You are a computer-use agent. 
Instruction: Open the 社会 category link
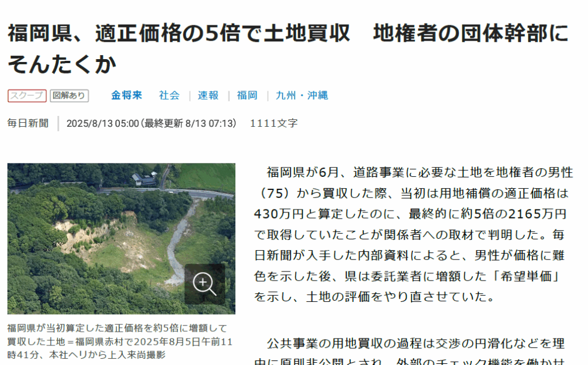coord(169,95)
